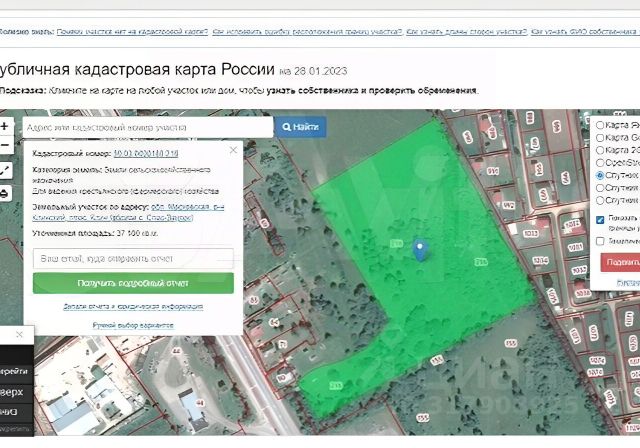This screenshot has height=448, width=640.
Task: Open link Как узнать ФИО собственника
Action: (x=585, y=32)
